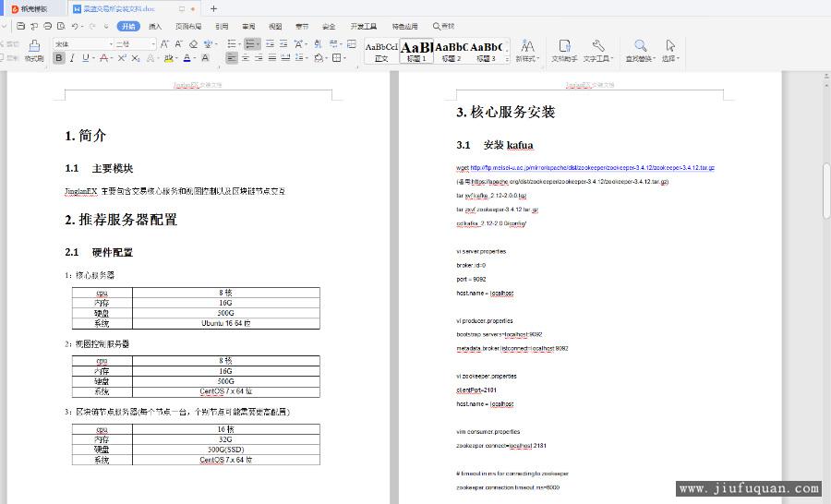Click the Shading paint bucket icon

pyautogui.click(x=319, y=58)
